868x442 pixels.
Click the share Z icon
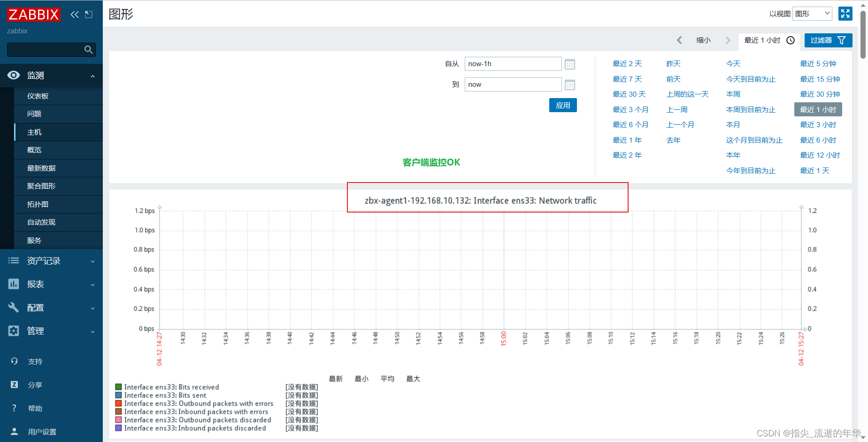click(14, 385)
